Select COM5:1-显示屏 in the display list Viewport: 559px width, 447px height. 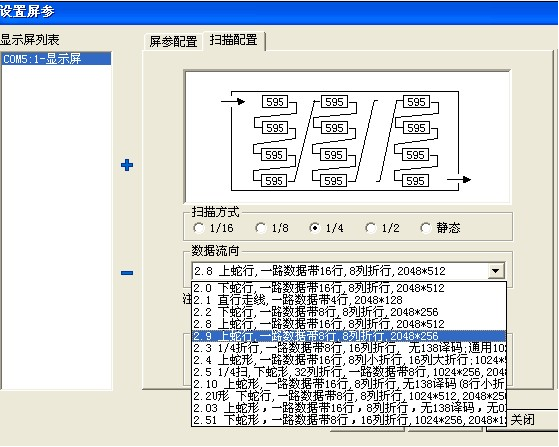(56, 58)
